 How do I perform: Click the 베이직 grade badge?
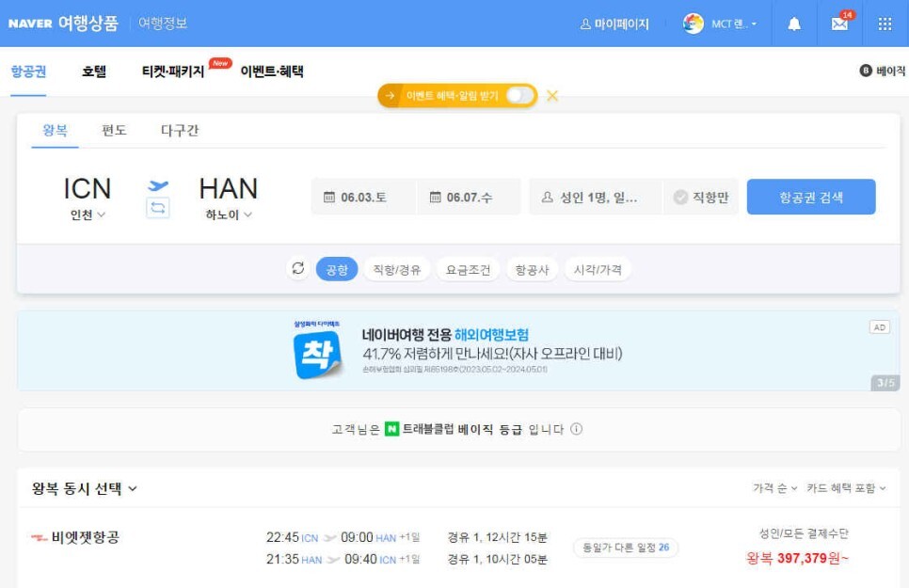point(883,71)
